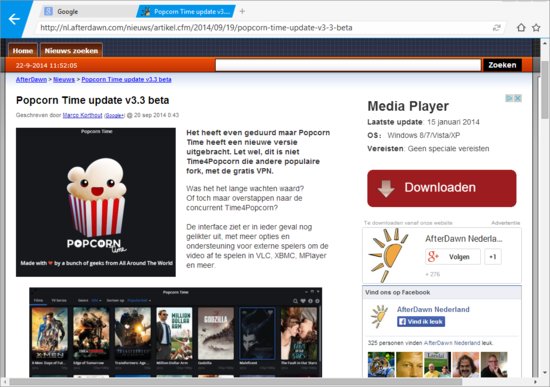Open Nieuws zoeken menu tab

[71, 51]
